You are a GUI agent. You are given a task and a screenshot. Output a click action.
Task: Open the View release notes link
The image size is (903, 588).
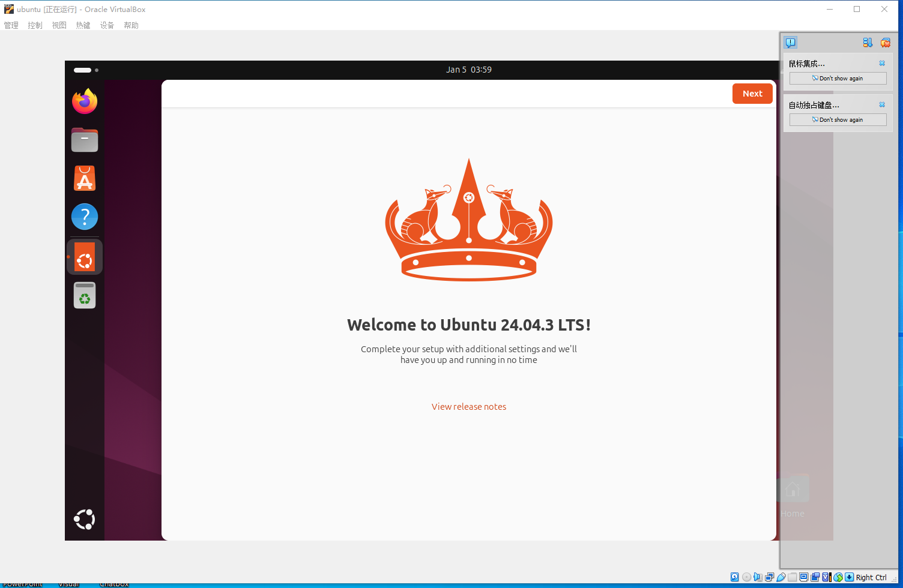click(468, 407)
